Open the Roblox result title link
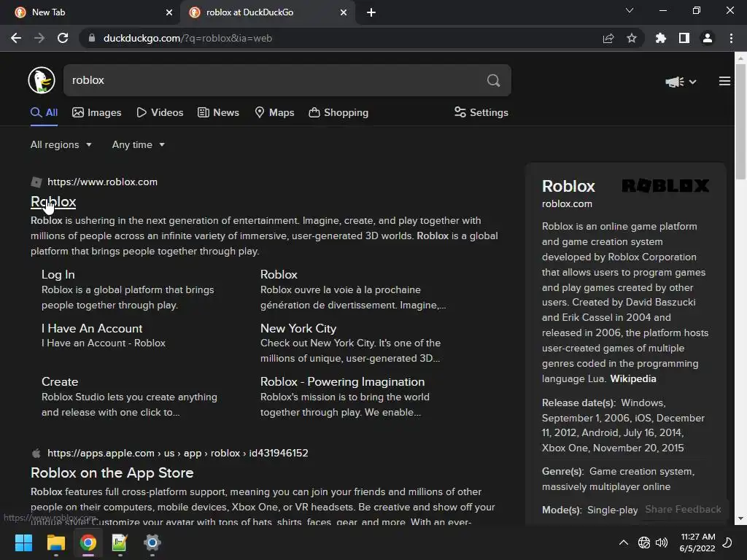The width and height of the screenshot is (747, 560). click(53, 202)
